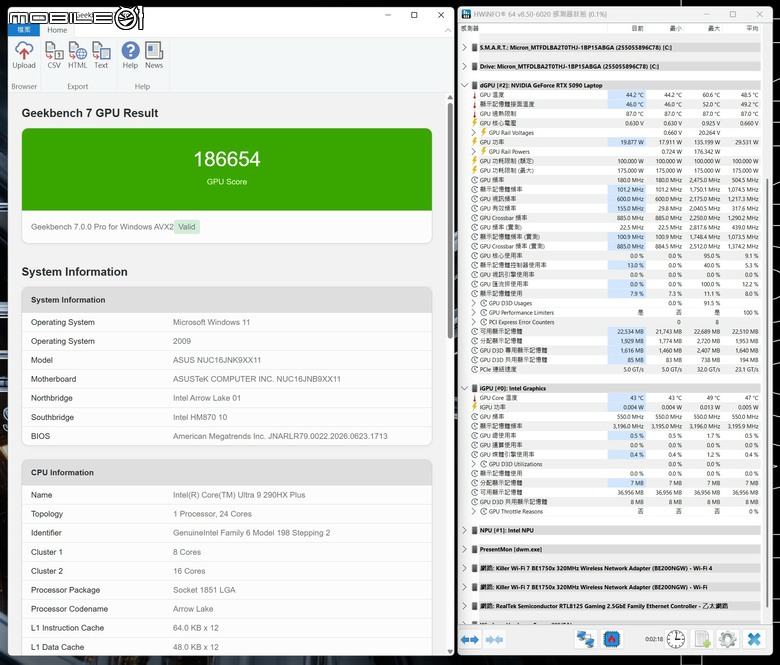
Task: Switch to the Home ribbon tab
Action: pos(57,30)
